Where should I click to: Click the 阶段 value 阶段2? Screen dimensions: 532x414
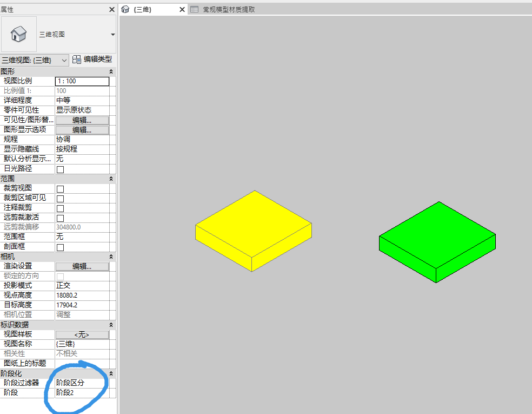pos(65,392)
